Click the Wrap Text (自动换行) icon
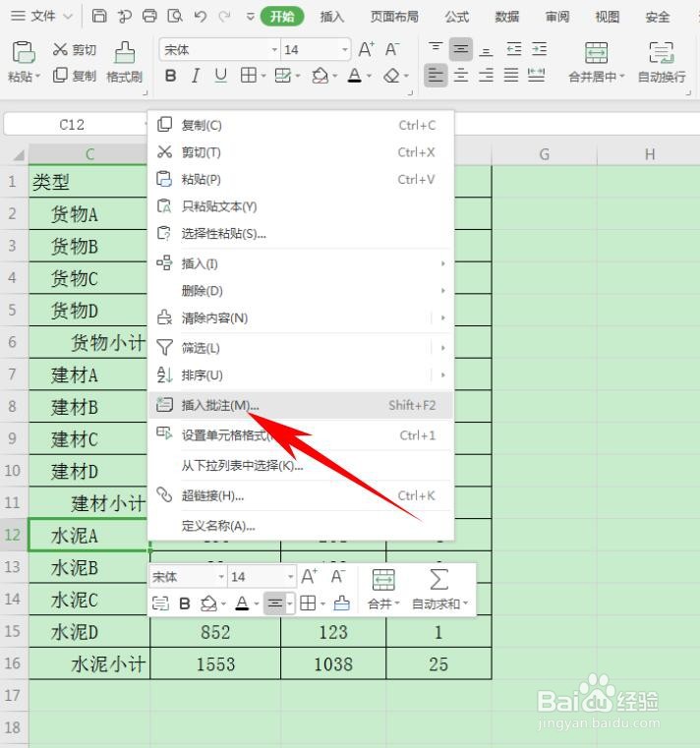700x748 pixels. pyautogui.click(x=662, y=52)
